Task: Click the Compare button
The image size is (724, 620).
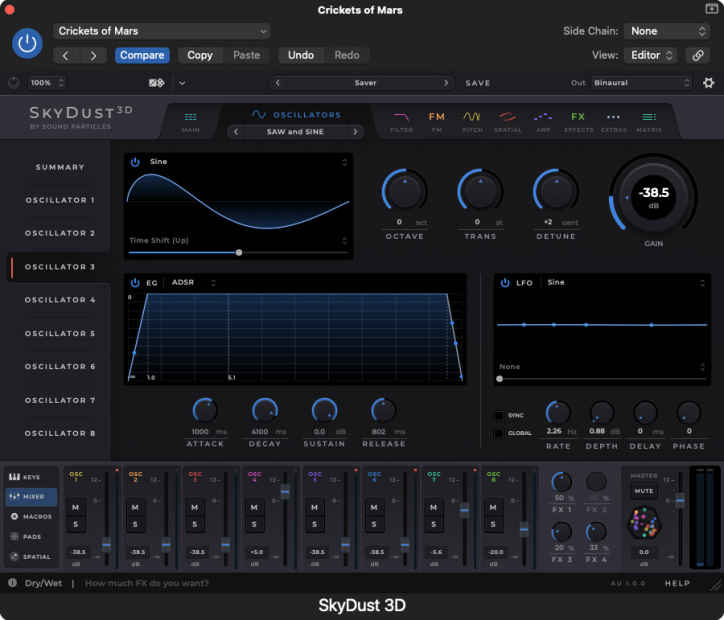Action: (x=142, y=55)
